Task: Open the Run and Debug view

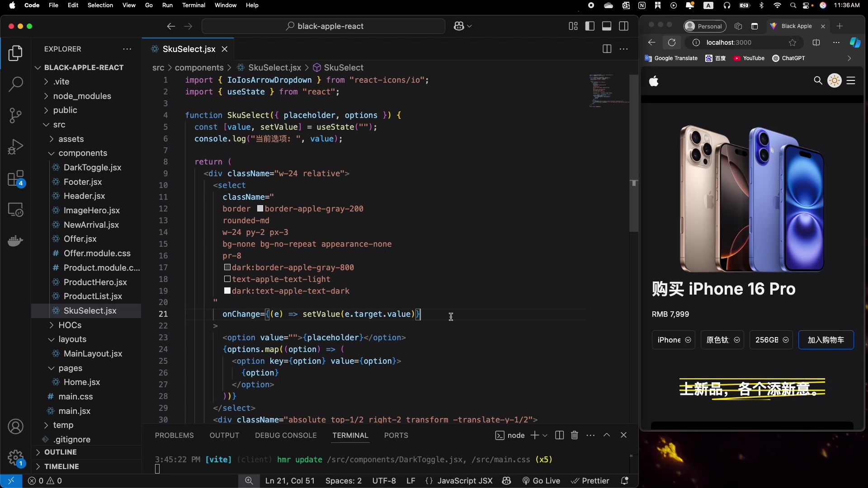Action: [15, 147]
